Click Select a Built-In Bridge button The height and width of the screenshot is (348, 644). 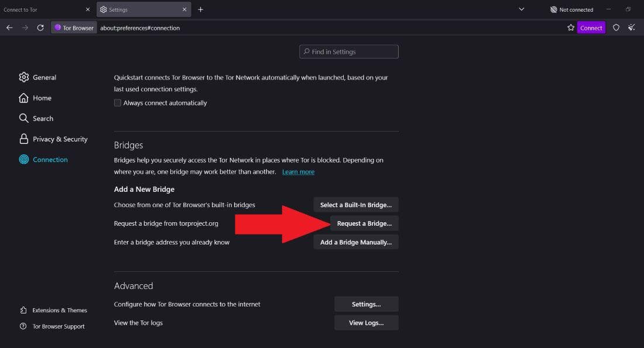356,205
